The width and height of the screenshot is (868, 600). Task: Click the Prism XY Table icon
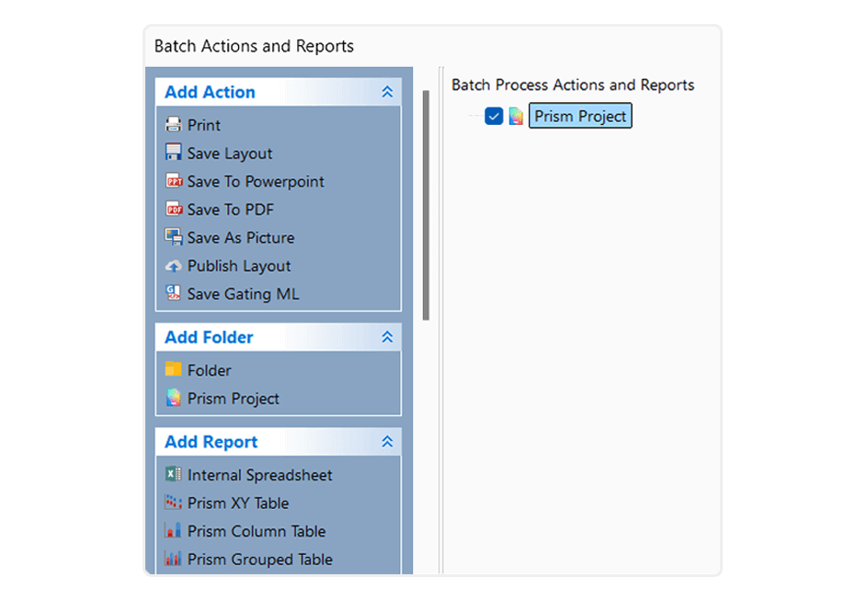coord(173,504)
